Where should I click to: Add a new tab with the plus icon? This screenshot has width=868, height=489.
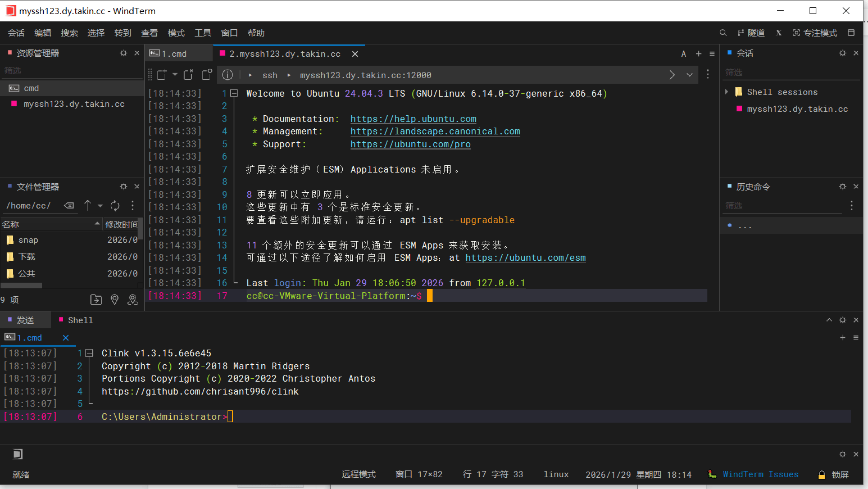pyautogui.click(x=698, y=54)
